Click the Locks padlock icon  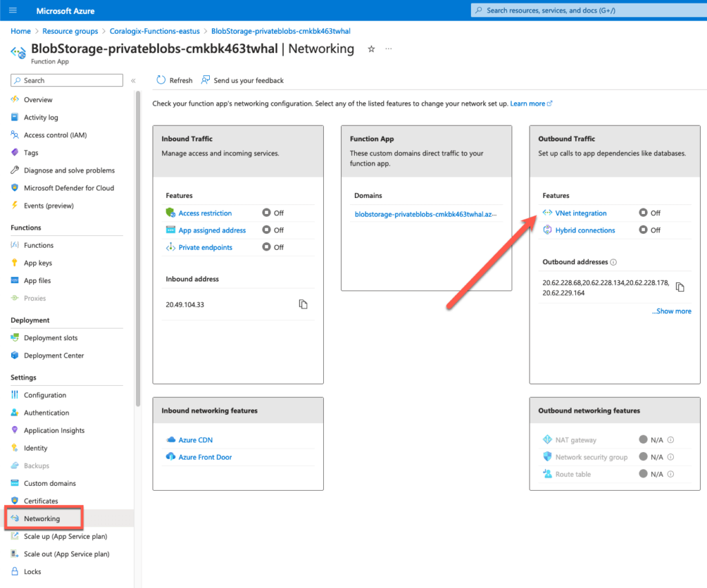coord(15,571)
